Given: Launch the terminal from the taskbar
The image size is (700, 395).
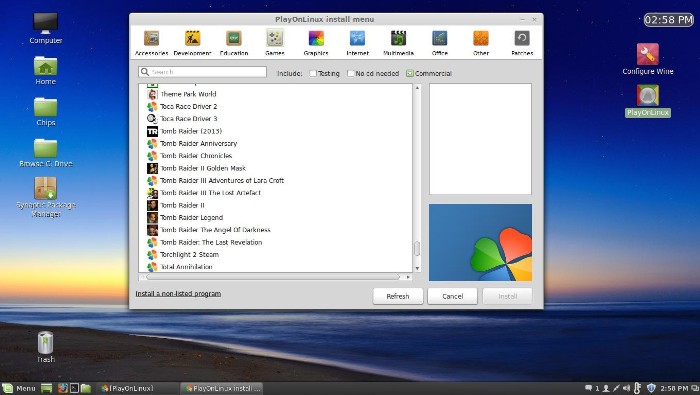Looking at the screenshot, I should coord(75,388).
